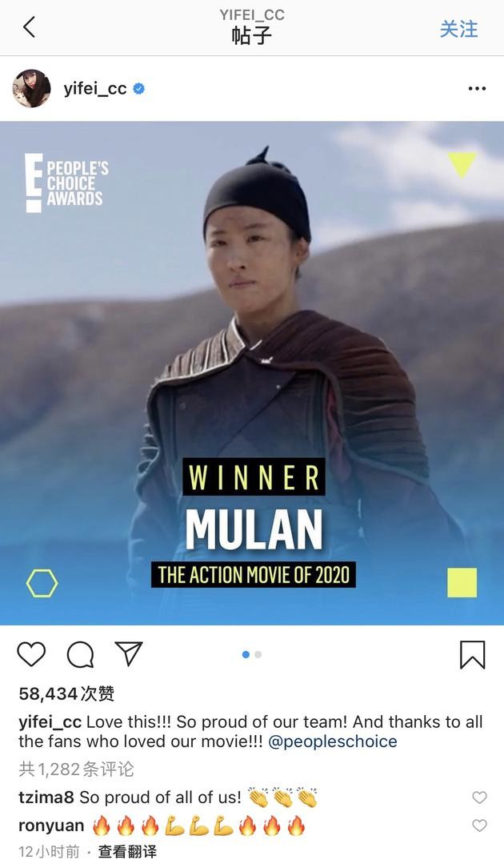Open the tzima8 commenter username
The width and height of the screenshot is (504, 864).
pos(46,798)
